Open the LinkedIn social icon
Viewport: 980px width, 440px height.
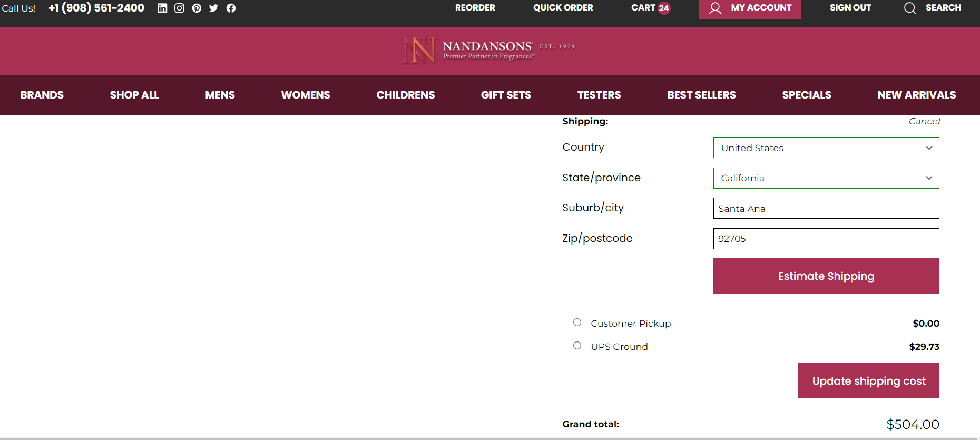(162, 8)
